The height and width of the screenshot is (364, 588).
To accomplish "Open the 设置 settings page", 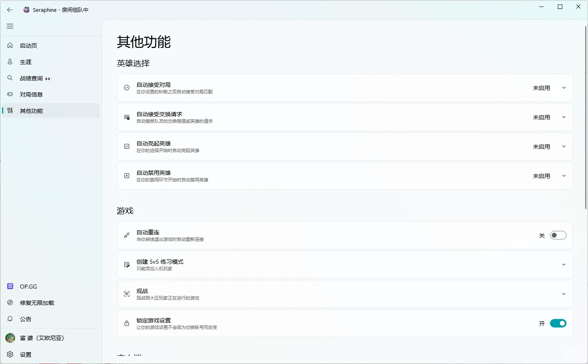I will [25, 354].
